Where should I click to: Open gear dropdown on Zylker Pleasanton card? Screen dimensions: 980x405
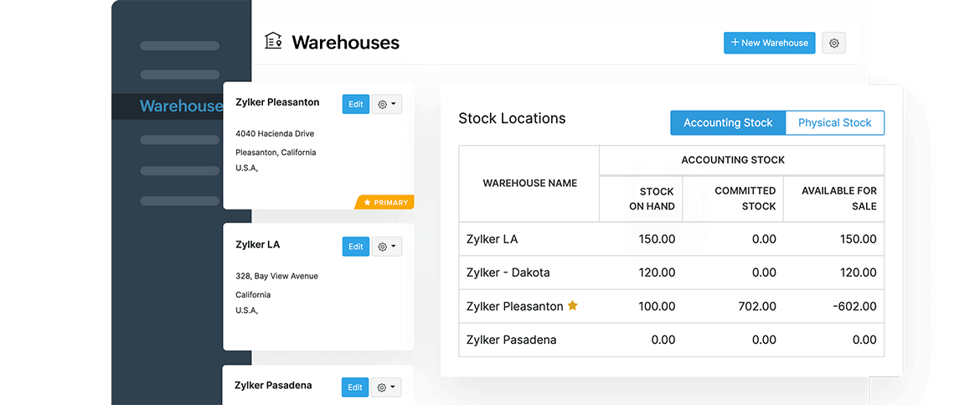(387, 104)
